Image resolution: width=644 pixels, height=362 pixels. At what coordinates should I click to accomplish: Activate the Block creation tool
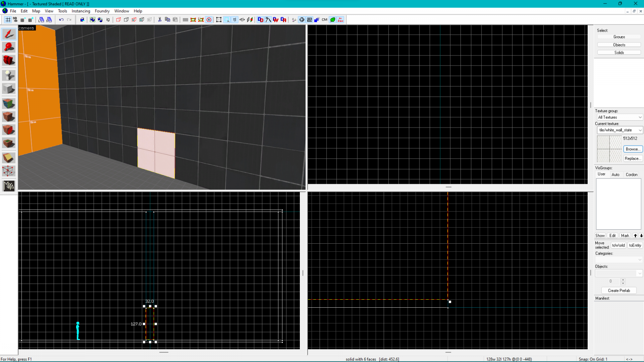pyautogui.click(x=9, y=88)
